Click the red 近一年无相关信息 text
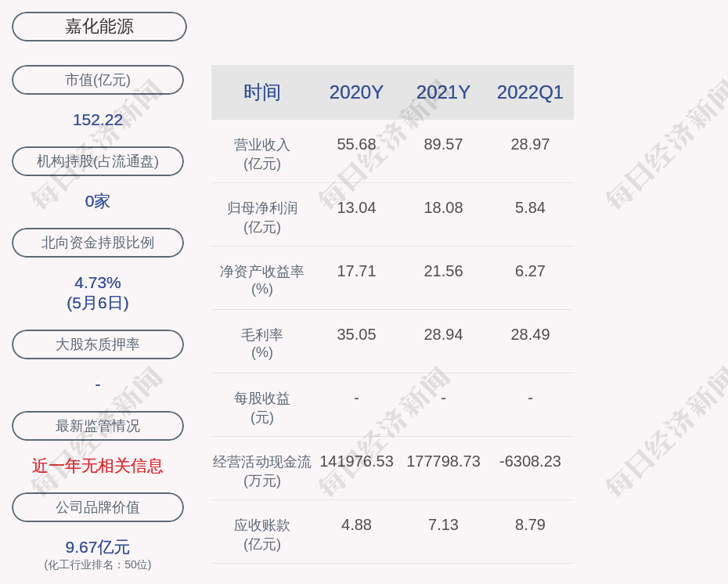 pos(98,466)
